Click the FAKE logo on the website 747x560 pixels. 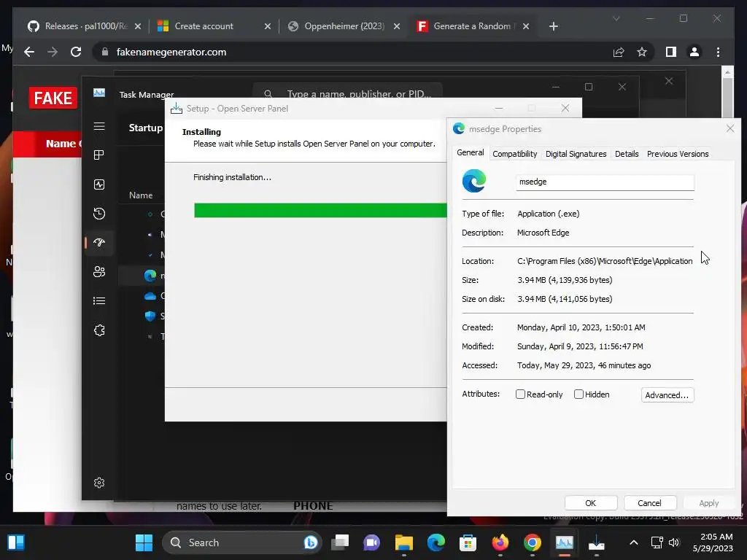click(x=53, y=98)
